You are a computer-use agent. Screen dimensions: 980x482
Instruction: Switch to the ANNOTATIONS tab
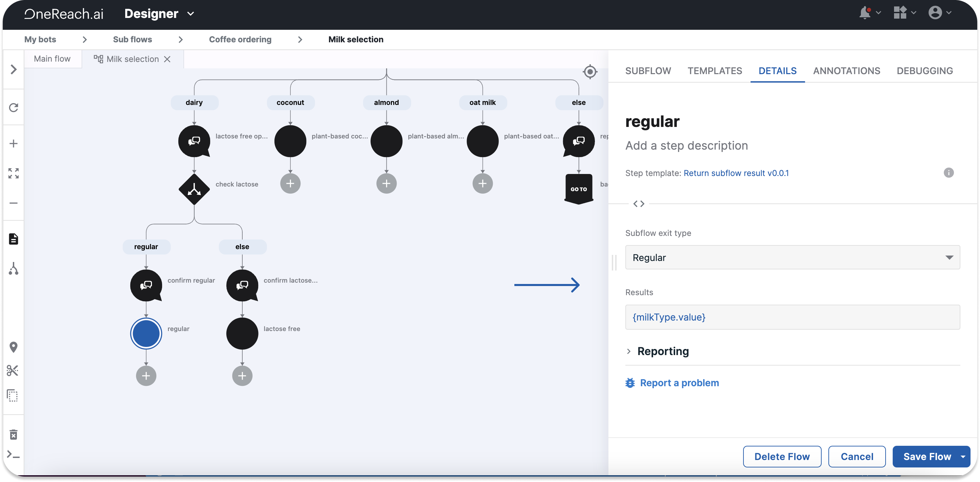[x=846, y=71]
